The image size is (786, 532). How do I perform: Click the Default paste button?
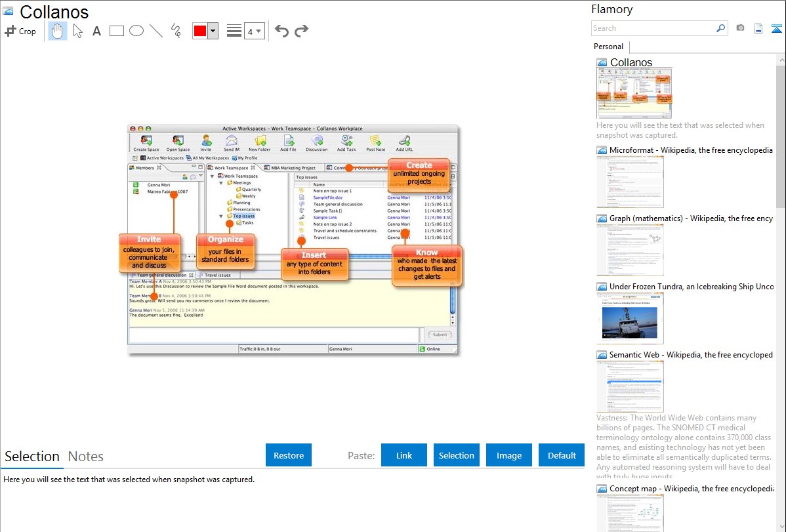[x=562, y=455]
